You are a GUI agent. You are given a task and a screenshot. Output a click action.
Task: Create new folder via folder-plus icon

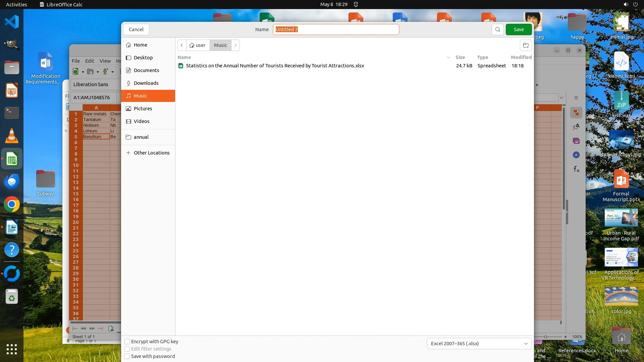526,45
